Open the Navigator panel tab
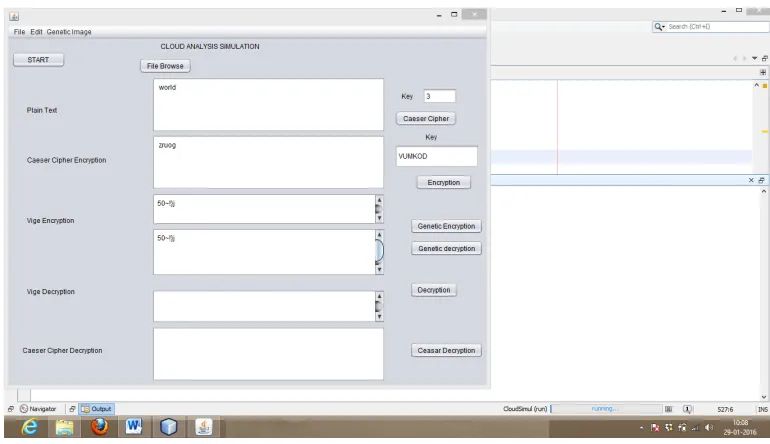 tap(38, 409)
